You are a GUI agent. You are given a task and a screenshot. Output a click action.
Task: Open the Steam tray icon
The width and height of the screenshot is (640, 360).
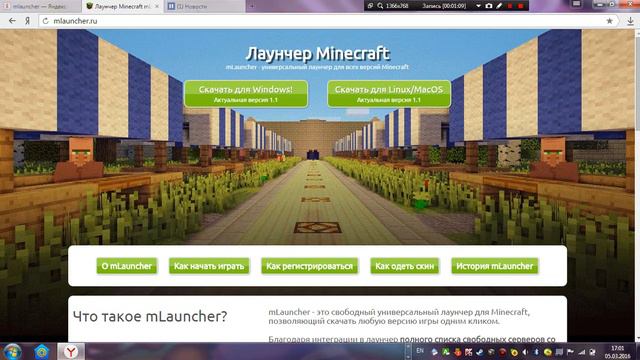(x=480, y=352)
